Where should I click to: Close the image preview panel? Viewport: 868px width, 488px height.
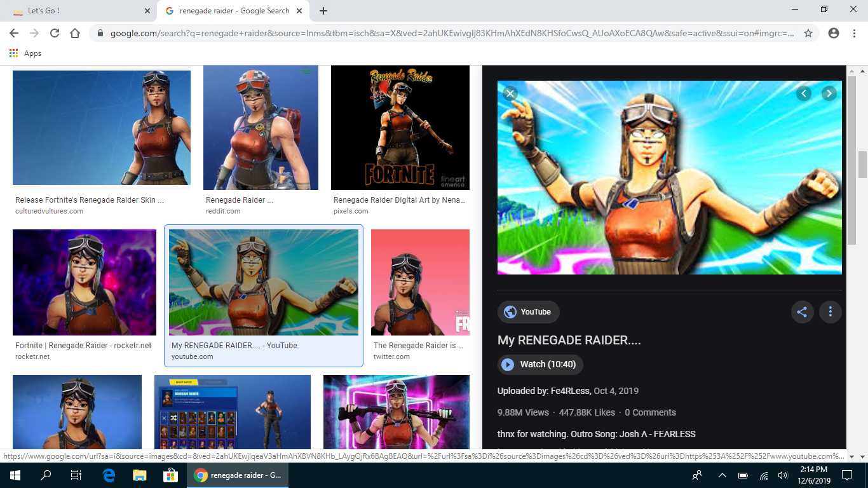[510, 93]
